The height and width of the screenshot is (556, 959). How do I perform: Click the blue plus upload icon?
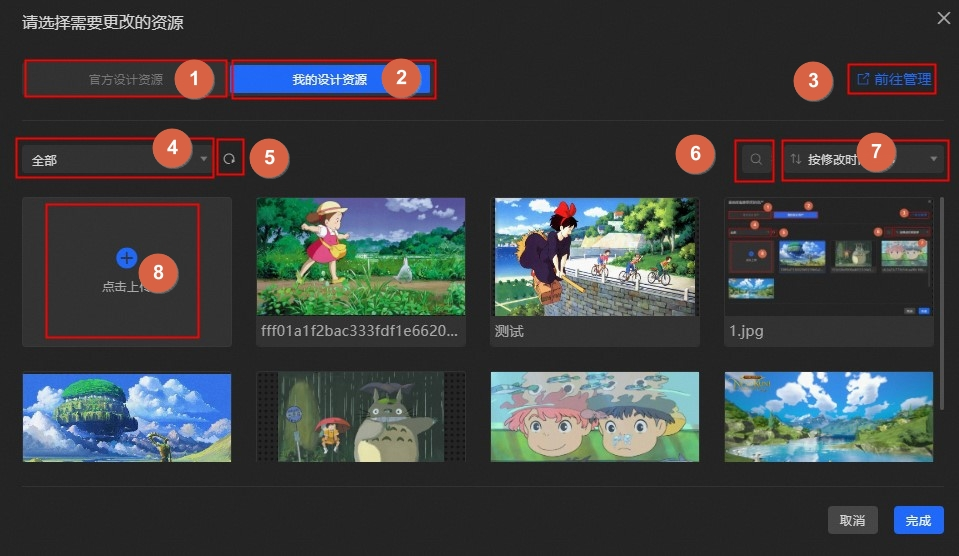click(127, 258)
